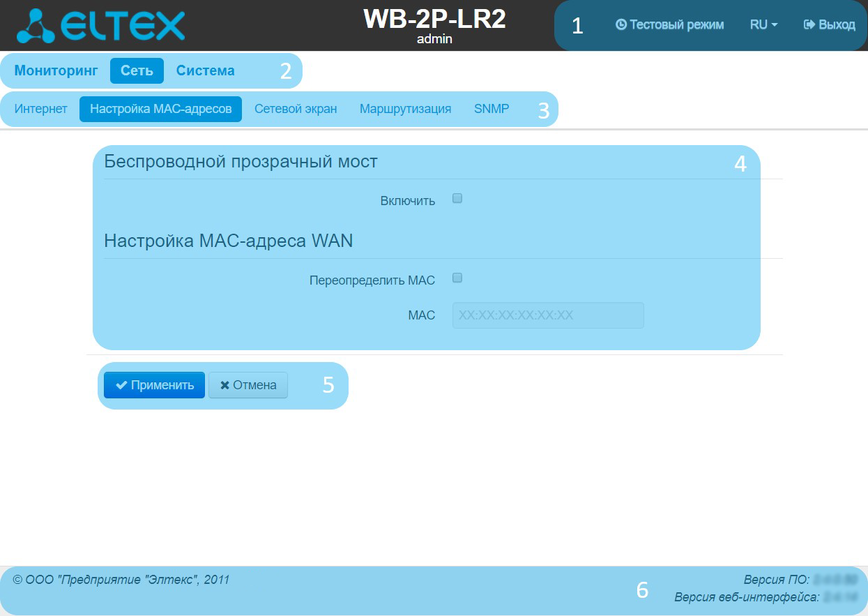
Task: Open the RU language dropdown
Action: [x=763, y=25]
